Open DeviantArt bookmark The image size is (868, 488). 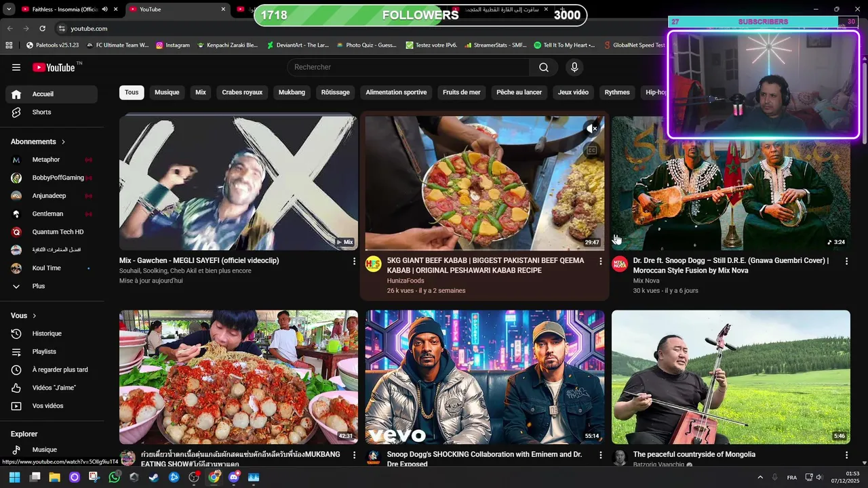298,45
